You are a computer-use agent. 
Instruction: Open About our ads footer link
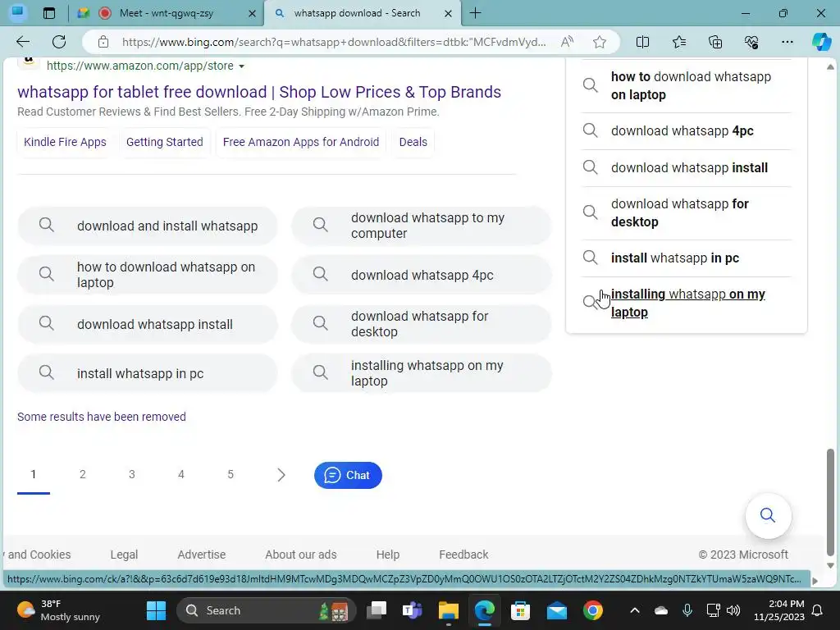[300, 555]
